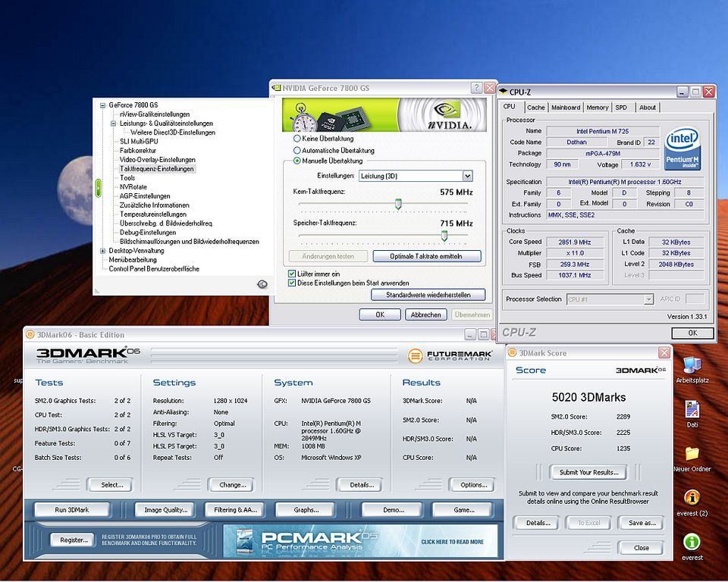Screen dimensions: 728x582
Task: Select Automatische Übertaktung radio option
Action: coord(297,150)
